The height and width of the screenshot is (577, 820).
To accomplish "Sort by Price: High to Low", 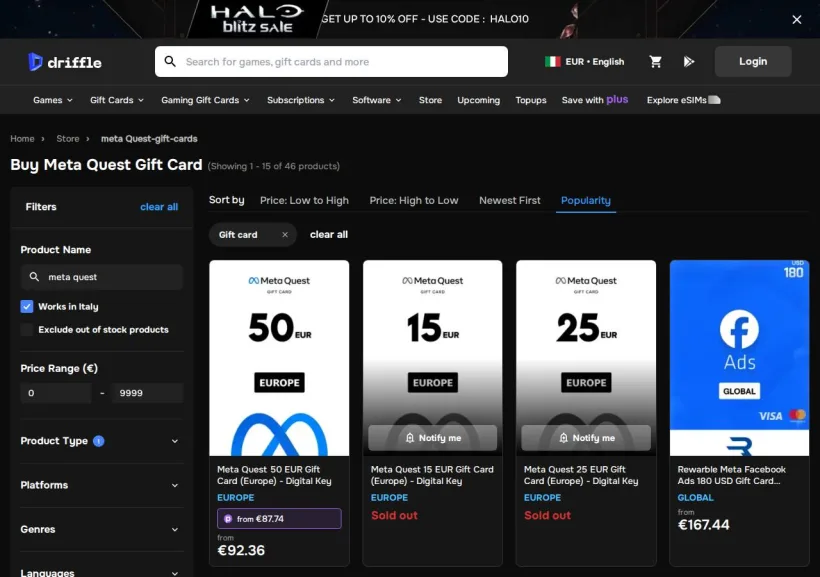I will (x=414, y=200).
